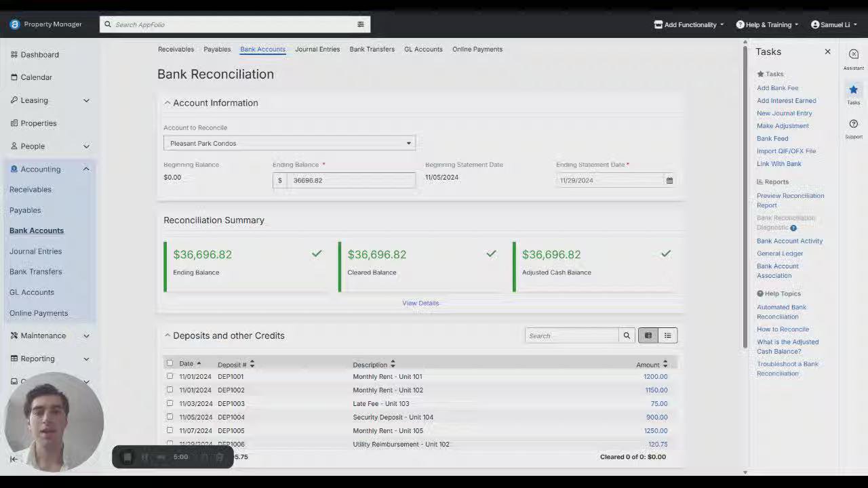Sort deposits by Amount arrows

[665, 364]
